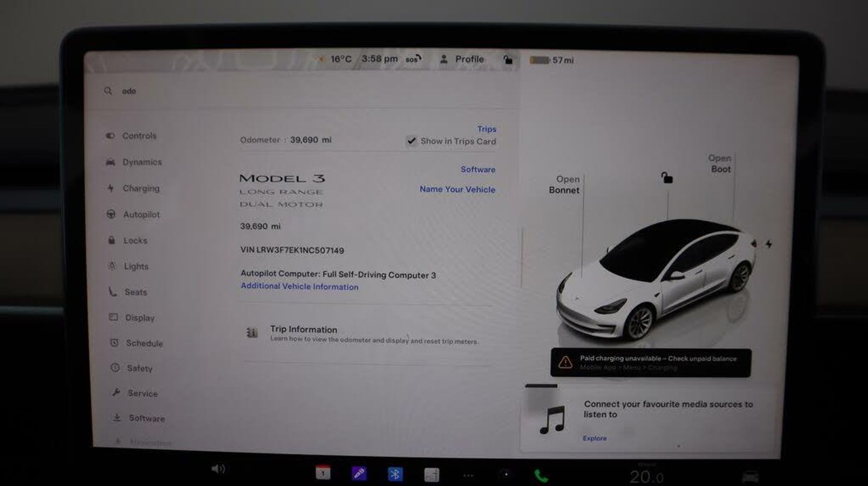Image resolution: width=868 pixels, height=486 pixels.
Task: Tap the cabin temperature 20.0 control
Action: (647, 477)
